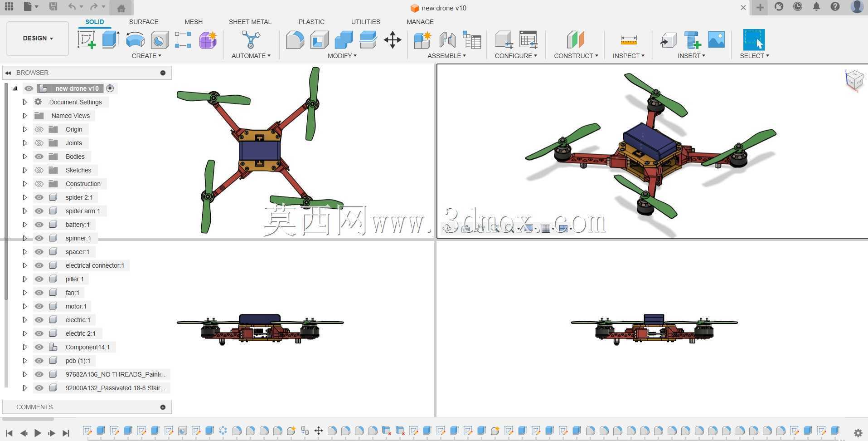Screen dimensions: 868x441
Task: Select the Create Sketch tool
Action: (87, 40)
